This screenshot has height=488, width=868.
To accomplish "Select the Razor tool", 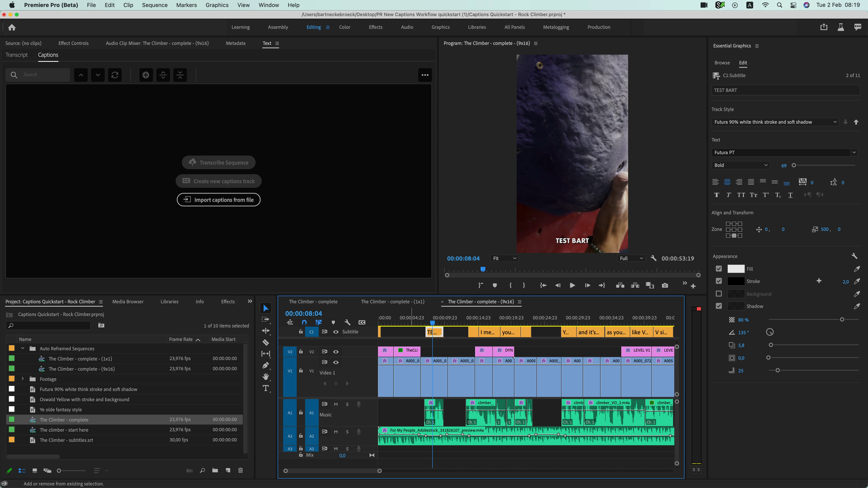I will tap(266, 342).
